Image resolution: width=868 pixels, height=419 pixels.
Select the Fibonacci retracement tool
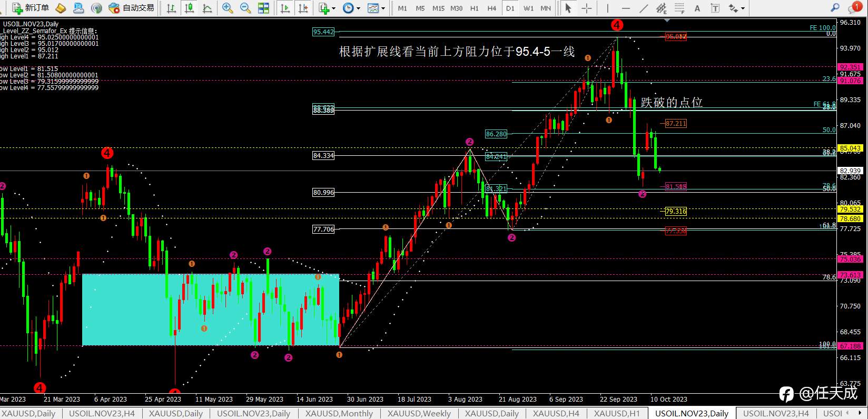click(x=679, y=8)
